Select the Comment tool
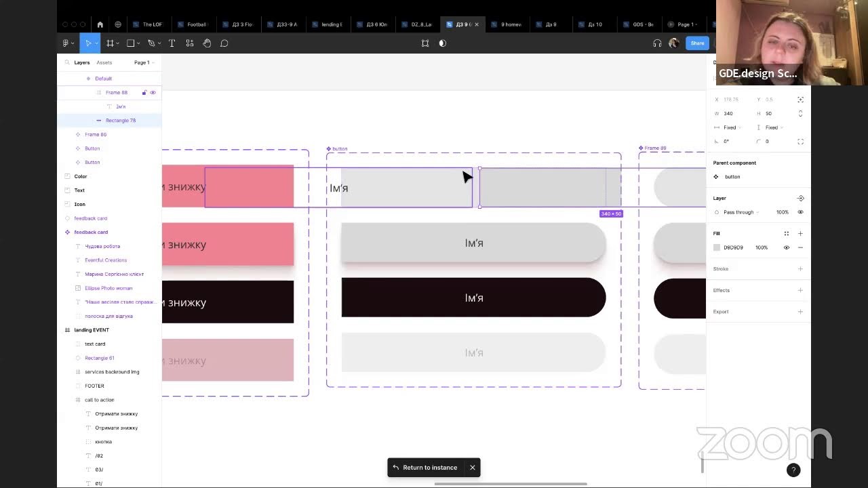 tap(224, 43)
